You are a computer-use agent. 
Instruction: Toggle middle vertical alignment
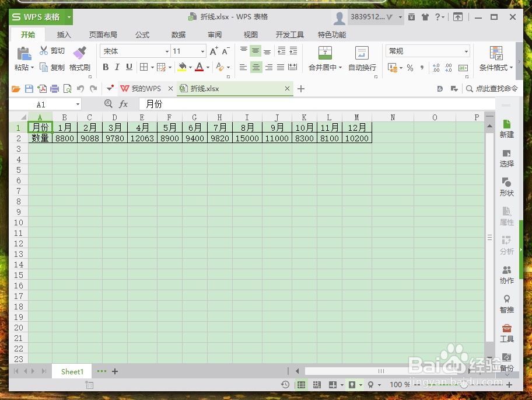coord(256,51)
